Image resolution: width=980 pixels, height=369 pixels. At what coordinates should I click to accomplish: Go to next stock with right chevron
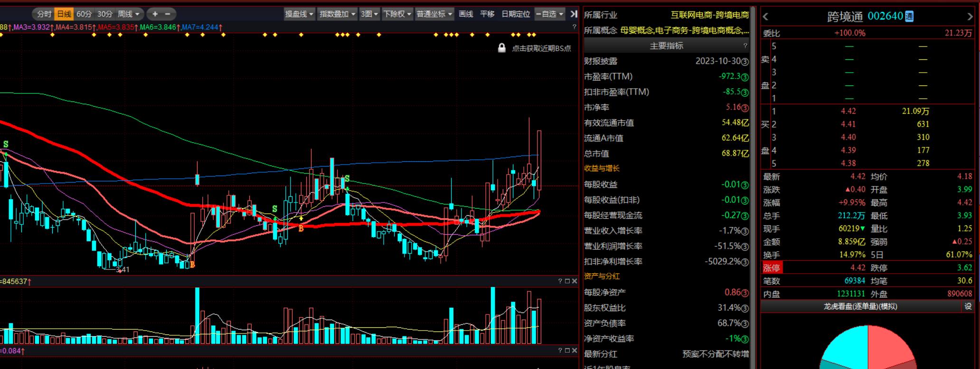pos(970,17)
